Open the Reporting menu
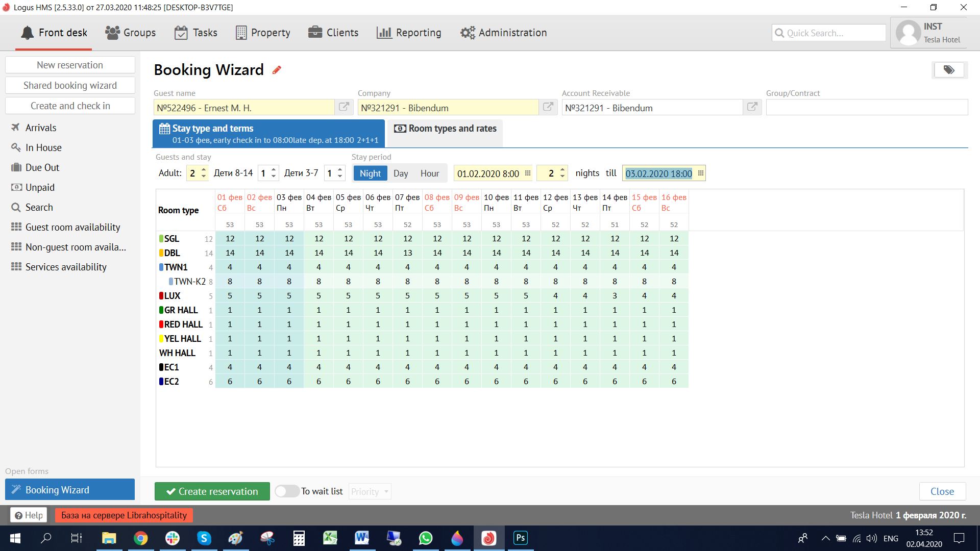The width and height of the screenshot is (980, 551). coord(409,33)
